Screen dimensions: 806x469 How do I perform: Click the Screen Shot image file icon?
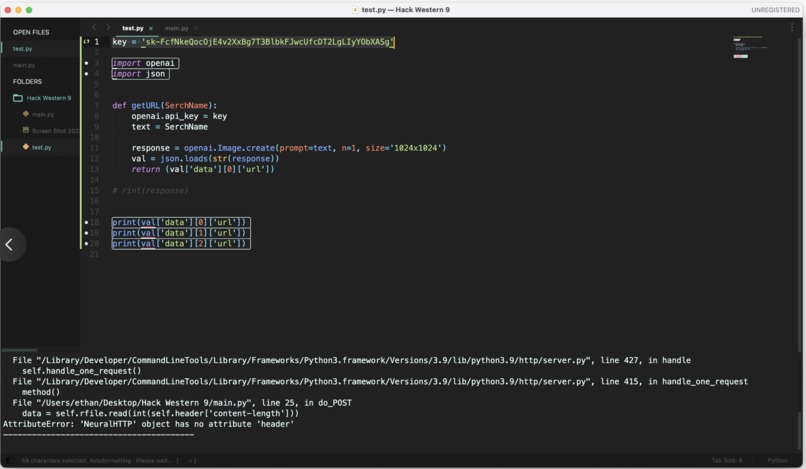click(x=26, y=131)
